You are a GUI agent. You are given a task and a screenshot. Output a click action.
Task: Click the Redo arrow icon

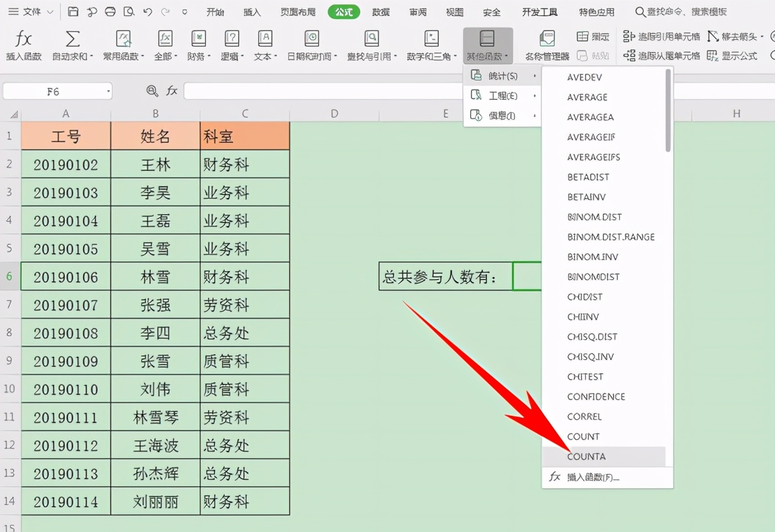[165, 11]
